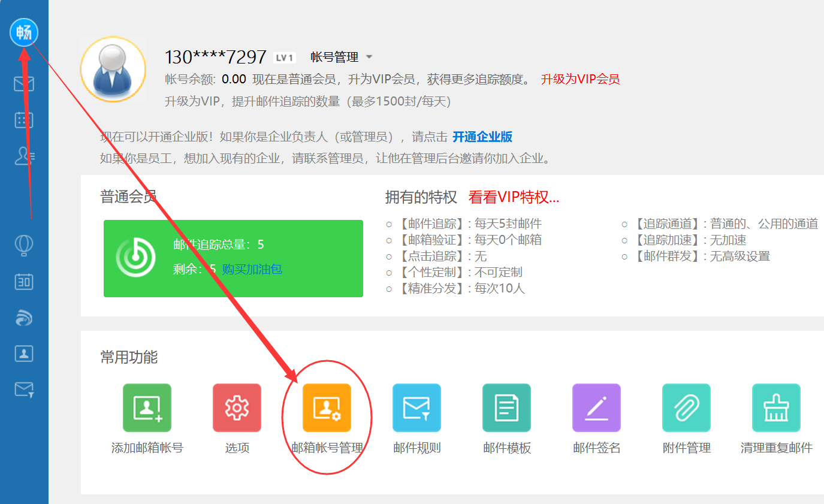824x504 pixels.
Task: Click the 开通企业版 link
Action: coord(482,137)
